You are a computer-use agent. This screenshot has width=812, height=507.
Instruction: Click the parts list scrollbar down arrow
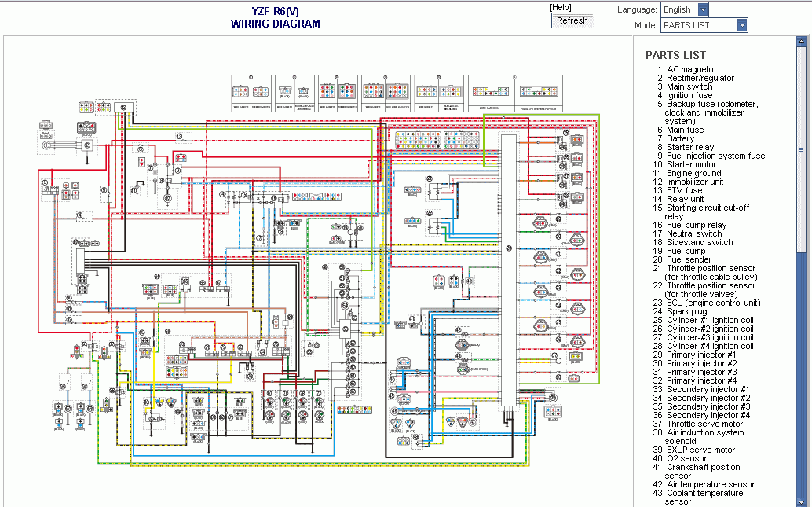tap(801, 501)
